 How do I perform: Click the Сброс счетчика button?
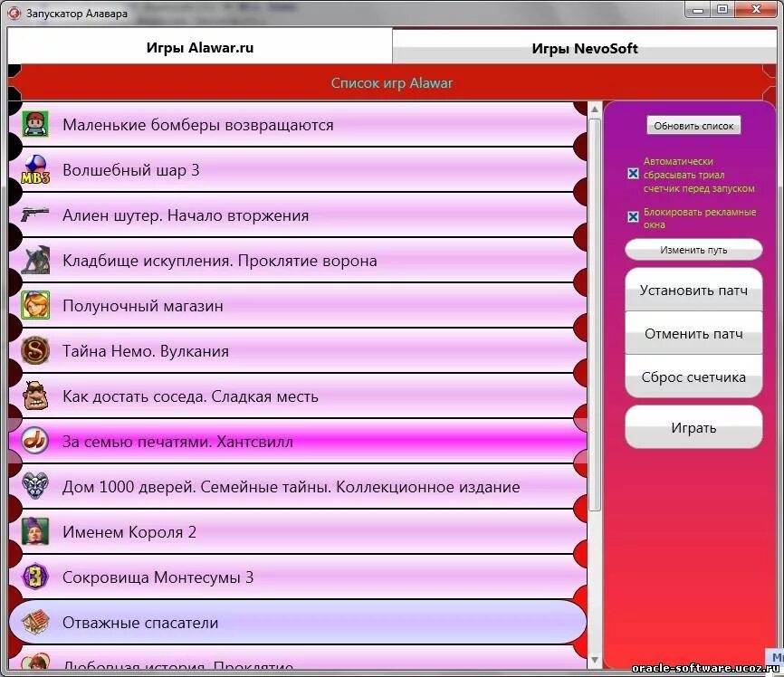(x=693, y=377)
